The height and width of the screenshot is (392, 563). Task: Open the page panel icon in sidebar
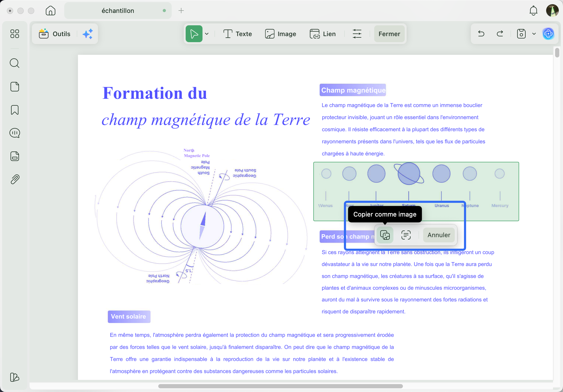[x=15, y=87]
